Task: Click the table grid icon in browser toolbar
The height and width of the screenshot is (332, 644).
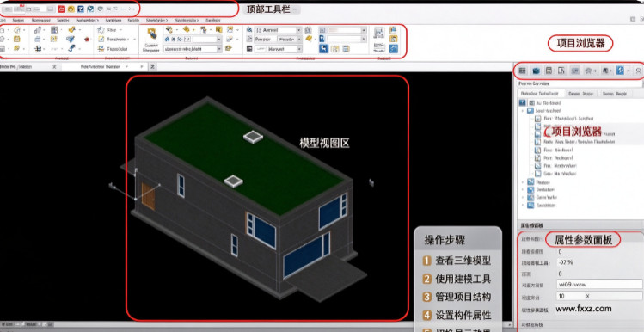Action: (523, 71)
